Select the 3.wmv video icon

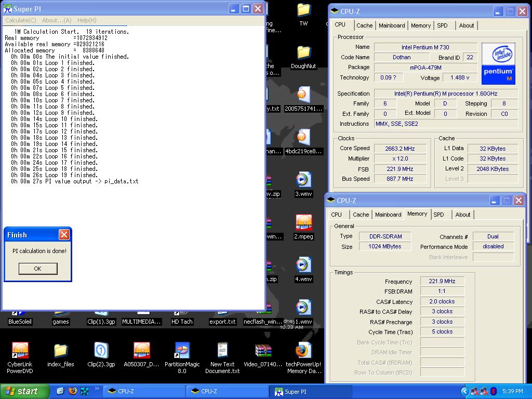pyautogui.click(x=303, y=180)
